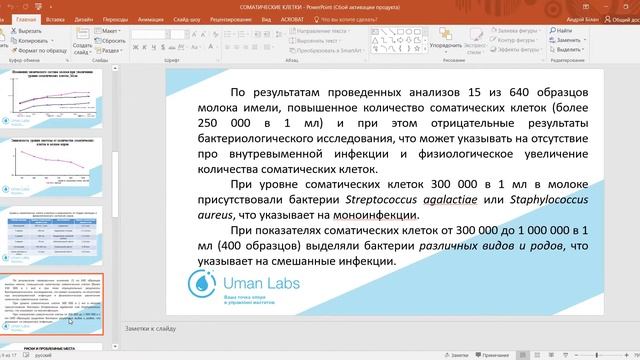This screenshot has width=640, height=360.
Task: Click the Share (Общий доступ) button
Action: [622, 19]
